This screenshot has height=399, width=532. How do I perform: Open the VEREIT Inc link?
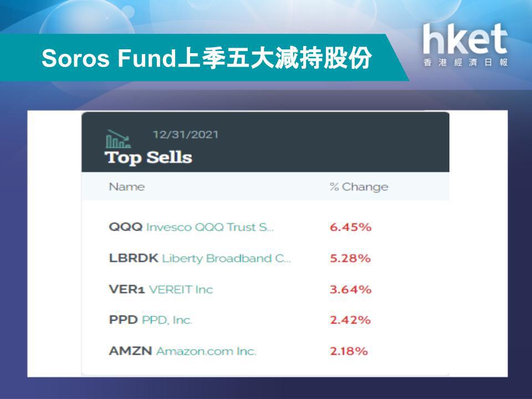tap(181, 289)
